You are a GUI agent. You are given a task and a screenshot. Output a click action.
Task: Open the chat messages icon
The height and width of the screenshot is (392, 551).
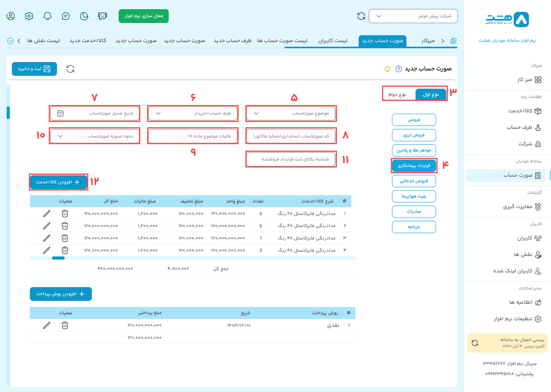66,16
